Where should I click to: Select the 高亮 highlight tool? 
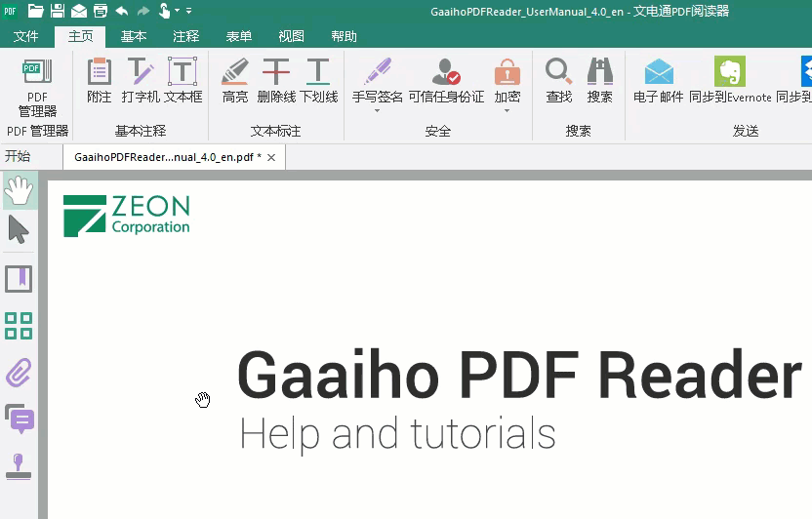click(235, 80)
